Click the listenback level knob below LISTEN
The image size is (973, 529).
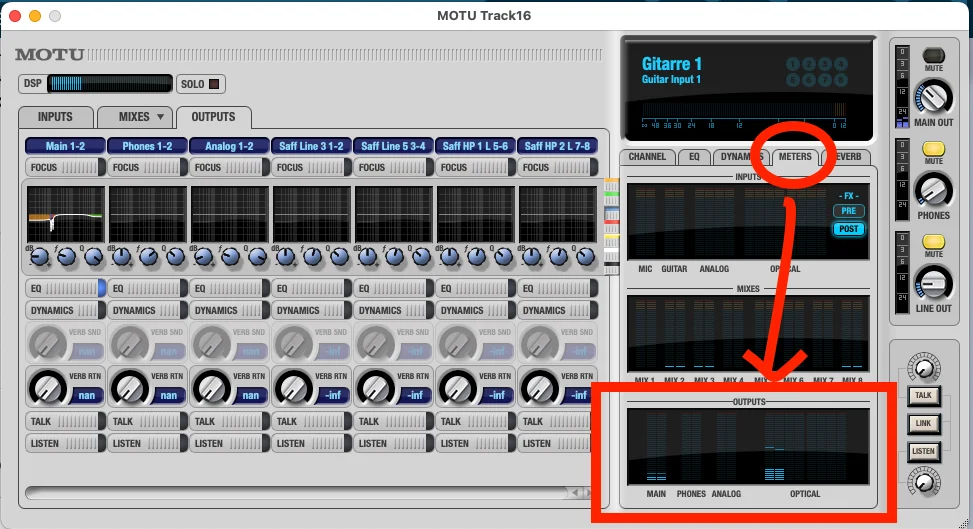click(924, 481)
